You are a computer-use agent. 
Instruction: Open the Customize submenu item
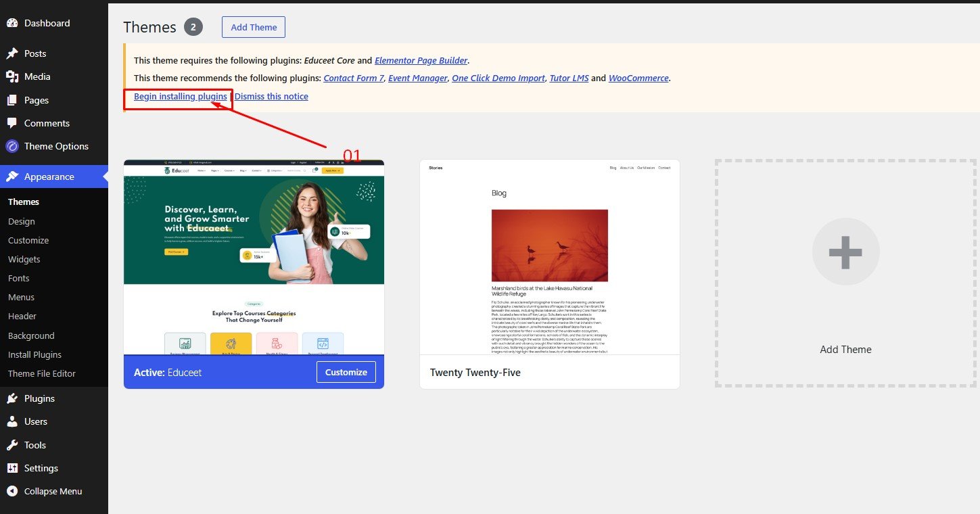(28, 240)
